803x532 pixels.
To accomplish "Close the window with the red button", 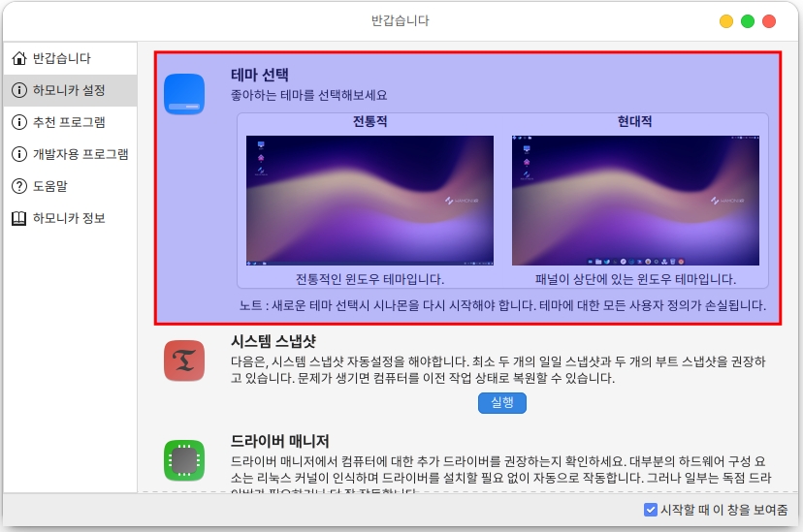I will coord(769,20).
